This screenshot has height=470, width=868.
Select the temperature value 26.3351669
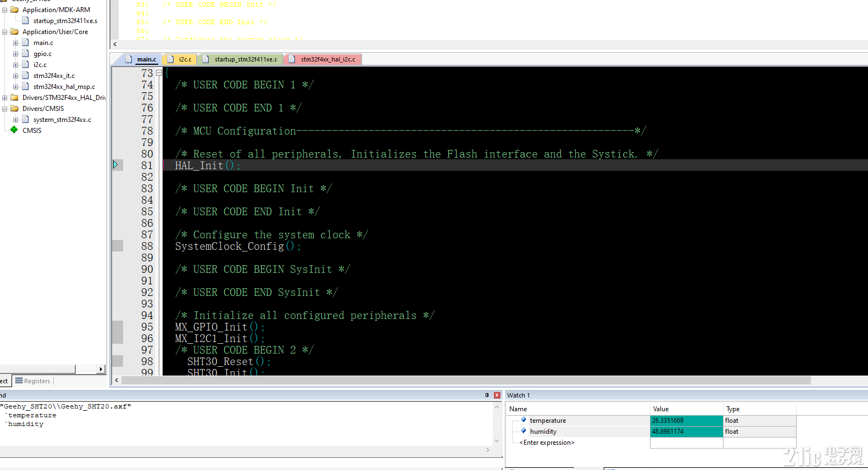(x=686, y=421)
